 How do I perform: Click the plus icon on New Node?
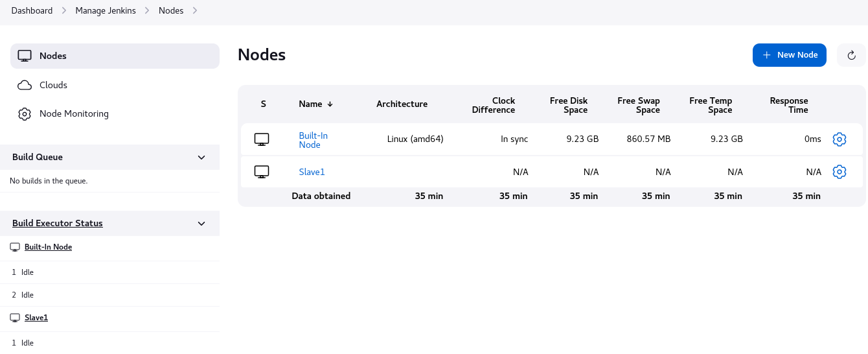pyautogui.click(x=766, y=55)
